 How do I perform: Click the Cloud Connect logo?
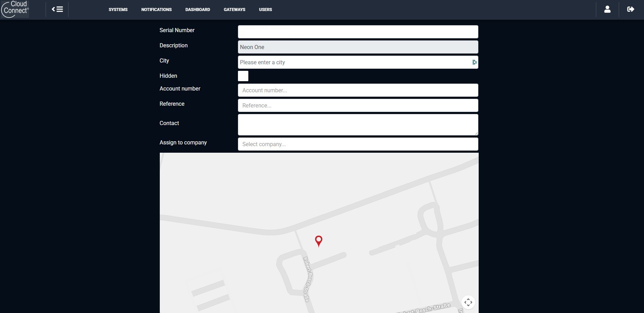(15, 9)
